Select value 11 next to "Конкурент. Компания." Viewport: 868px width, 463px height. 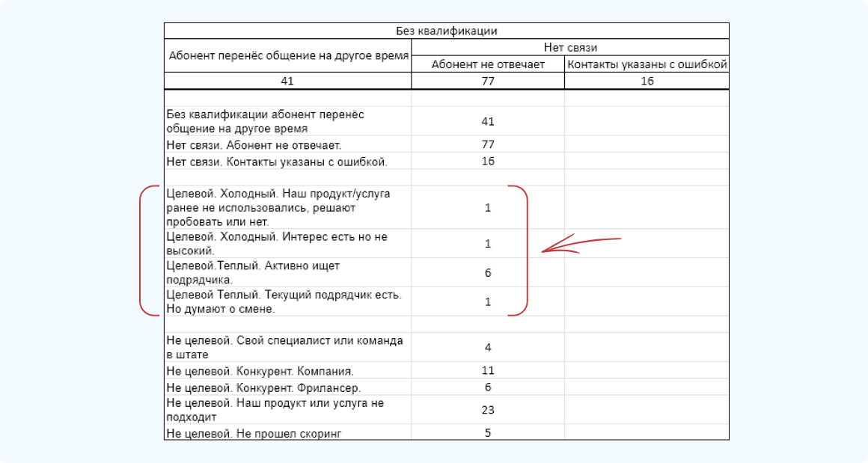(488, 370)
